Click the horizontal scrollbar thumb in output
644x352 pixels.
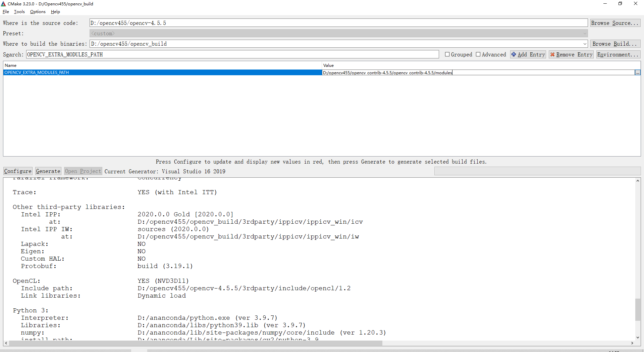[x=196, y=343]
